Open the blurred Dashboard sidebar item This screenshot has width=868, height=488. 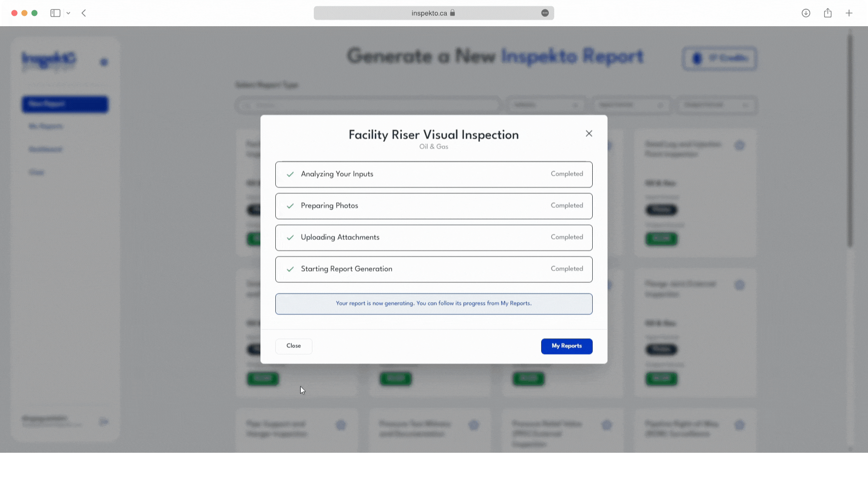[45, 149]
